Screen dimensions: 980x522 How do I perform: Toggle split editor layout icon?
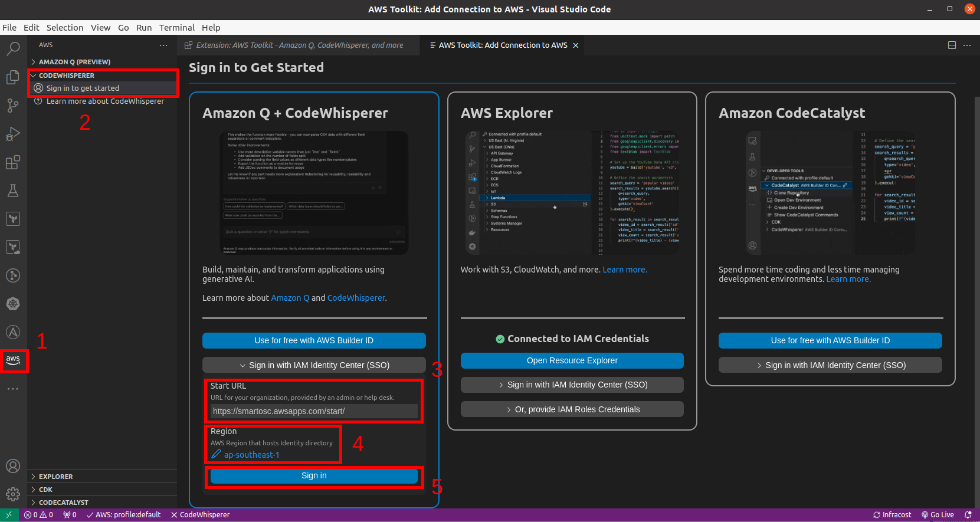point(952,45)
